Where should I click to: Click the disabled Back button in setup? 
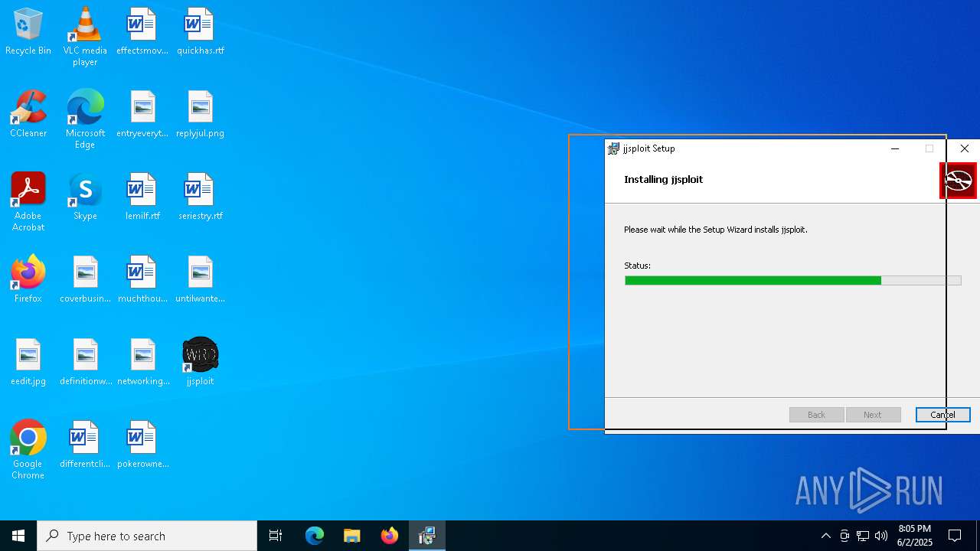816,415
